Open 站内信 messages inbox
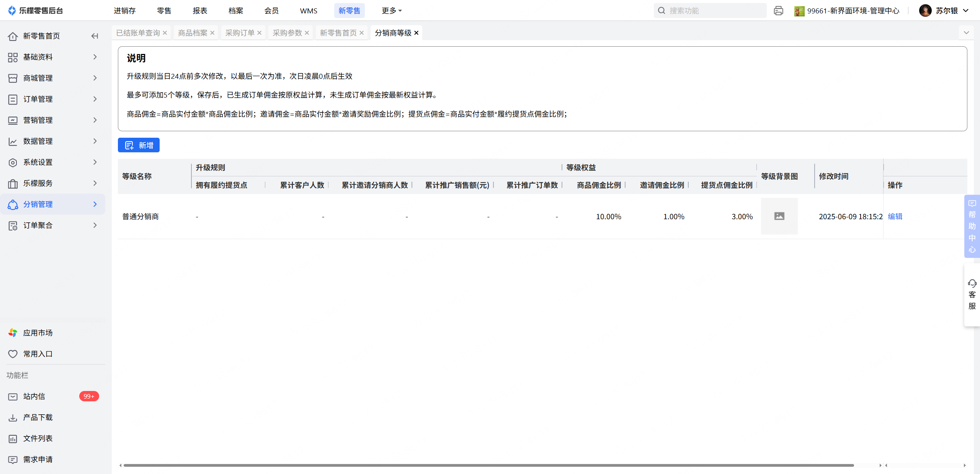Viewport: 980px width, 474px height. 34,396
